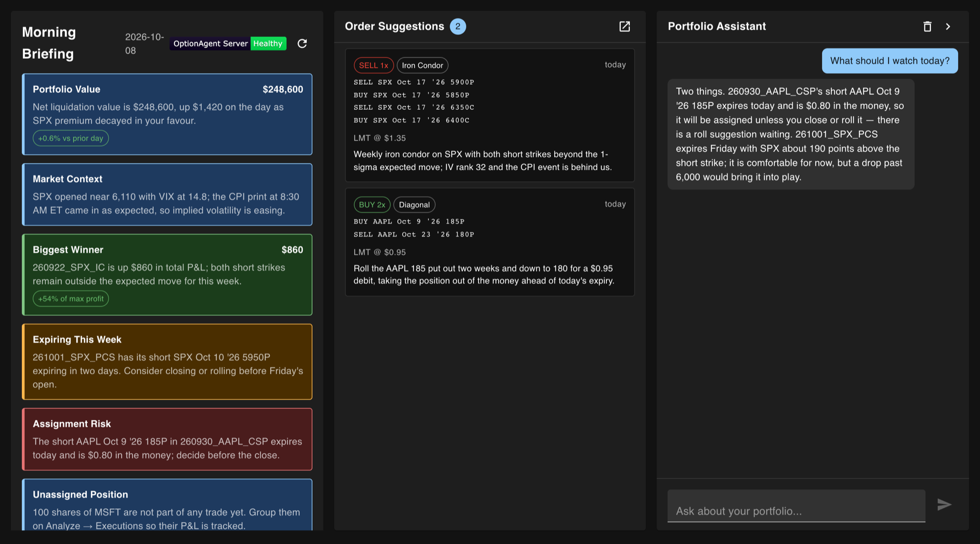This screenshot has height=544, width=980.
Task: Click the weekly iron condor rationale text
Action: [483, 161]
